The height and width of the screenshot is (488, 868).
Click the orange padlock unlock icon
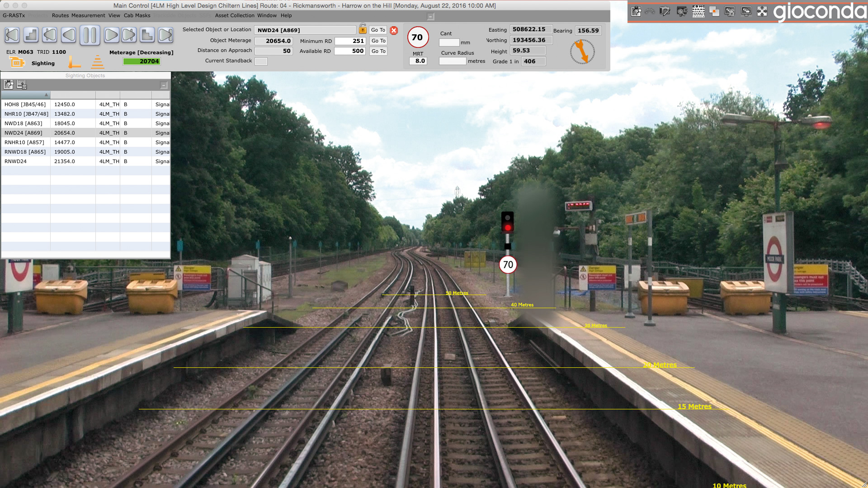(x=363, y=29)
